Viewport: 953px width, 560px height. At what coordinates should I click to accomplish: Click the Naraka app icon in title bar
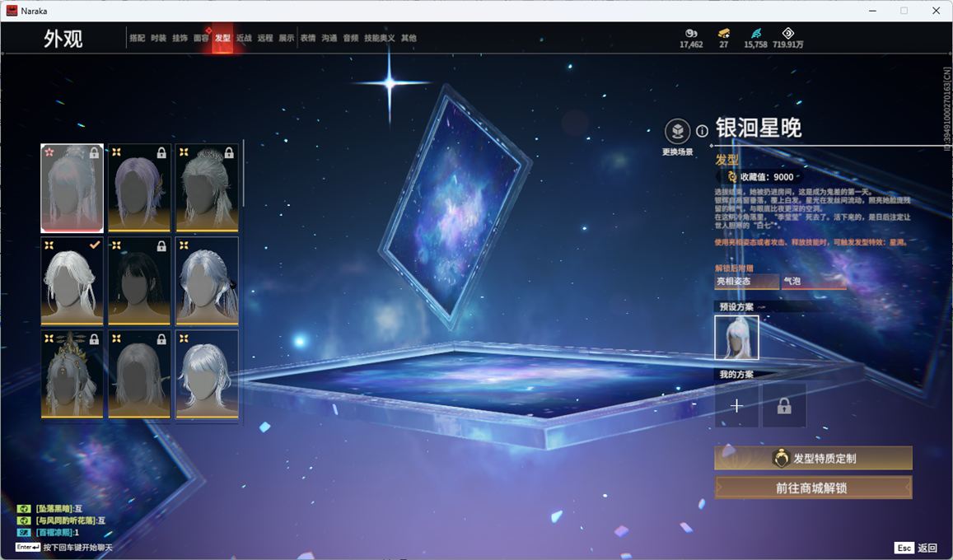pos(12,11)
